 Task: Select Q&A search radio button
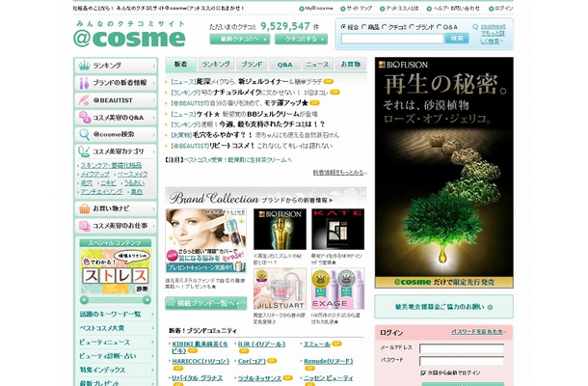pos(440,27)
